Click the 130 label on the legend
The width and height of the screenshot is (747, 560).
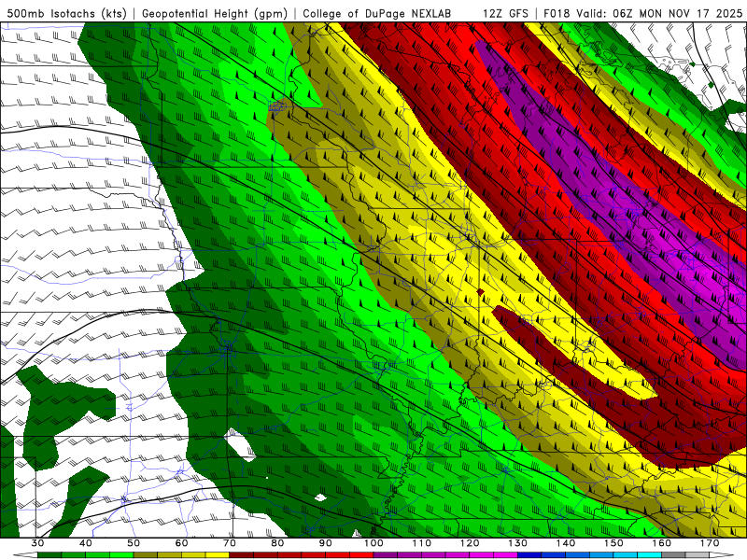click(517, 543)
